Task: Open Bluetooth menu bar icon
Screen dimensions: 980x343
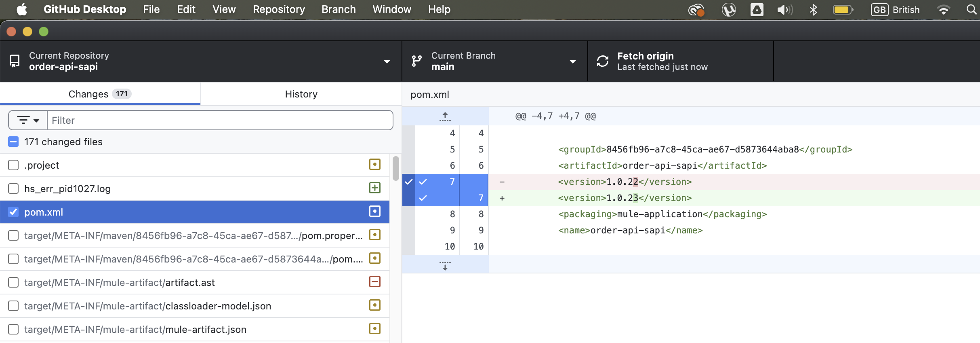Action: pyautogui.click(x=814, y=10)
